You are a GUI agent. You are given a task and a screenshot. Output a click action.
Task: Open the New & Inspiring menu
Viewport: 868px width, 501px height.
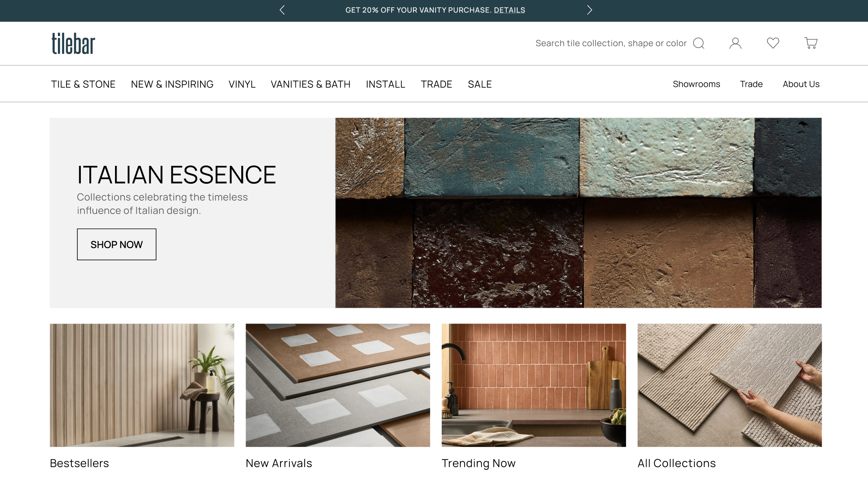click(x=172, y=84)
